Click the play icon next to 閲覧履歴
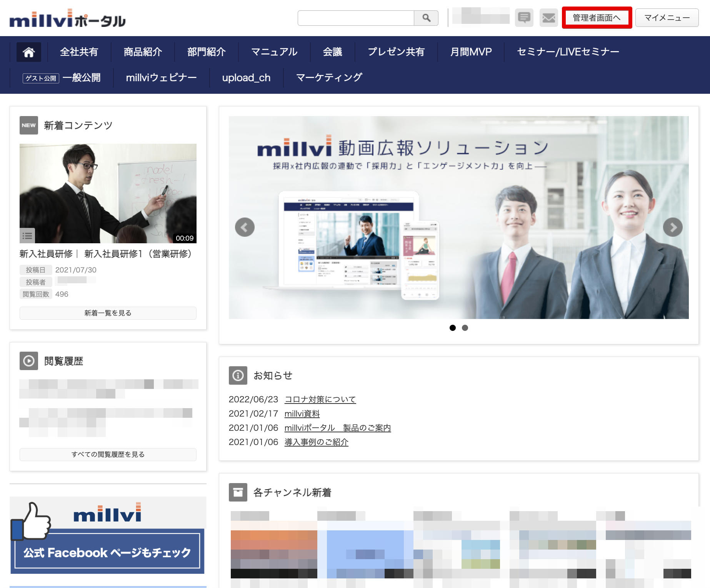This screenshot has width=710, height=588. click(x=28, y=361)
